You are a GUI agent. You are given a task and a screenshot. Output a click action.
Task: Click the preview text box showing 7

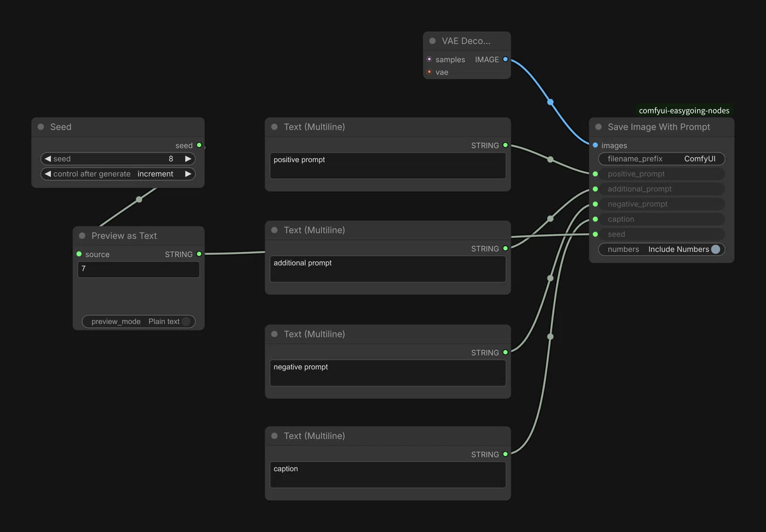139,269
